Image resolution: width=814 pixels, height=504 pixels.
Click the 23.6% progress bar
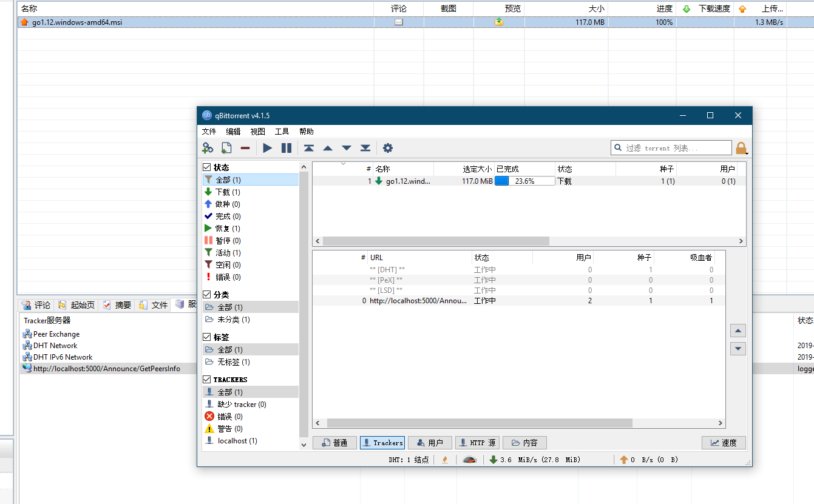(x=524, y=181)
